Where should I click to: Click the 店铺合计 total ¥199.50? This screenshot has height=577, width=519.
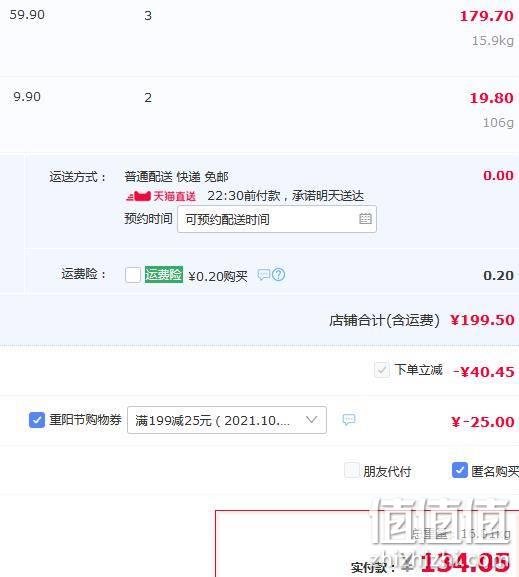482,320
